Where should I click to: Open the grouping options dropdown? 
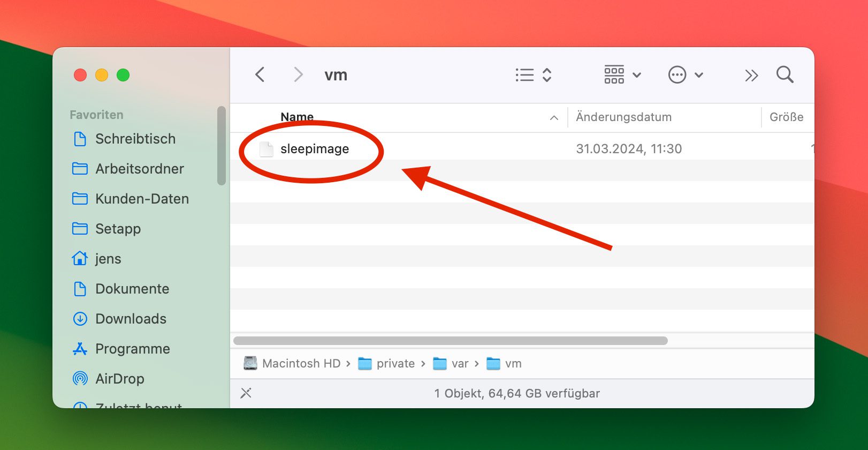(x=622, y=75)
